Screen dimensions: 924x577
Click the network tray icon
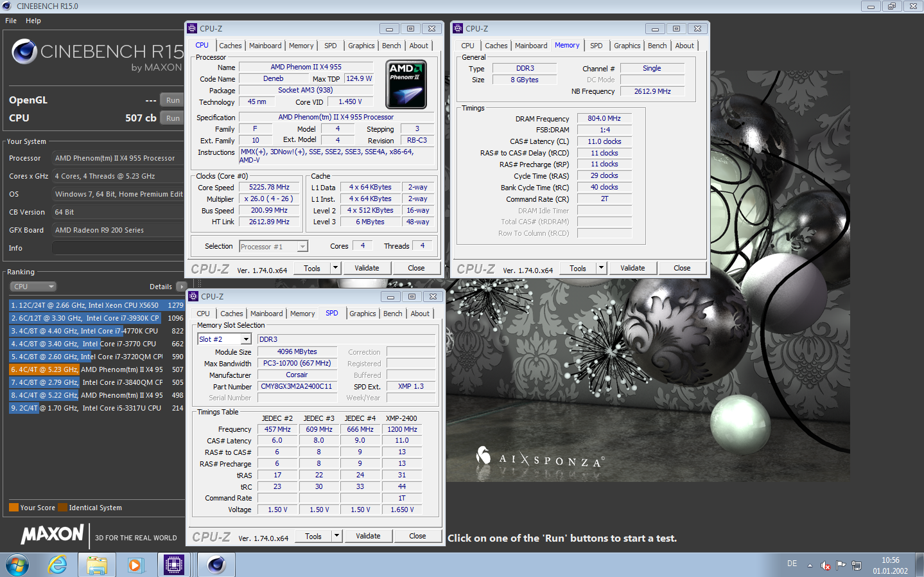[857, 565]
